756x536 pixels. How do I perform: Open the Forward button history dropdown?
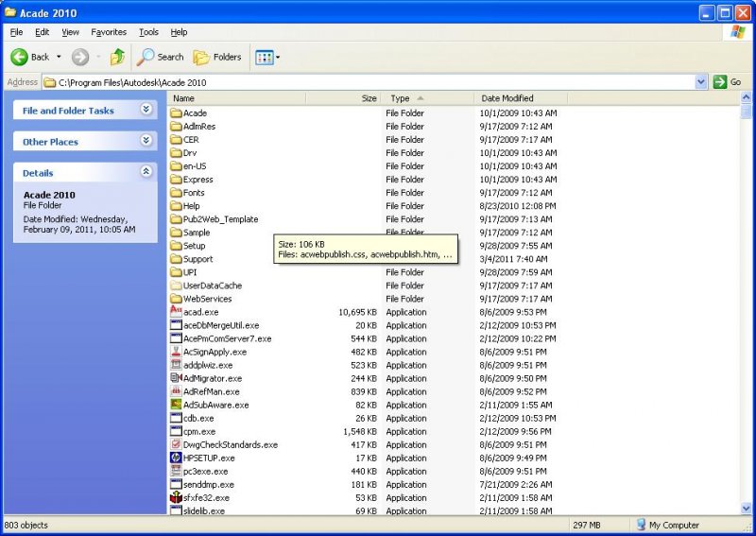[98, 57]
